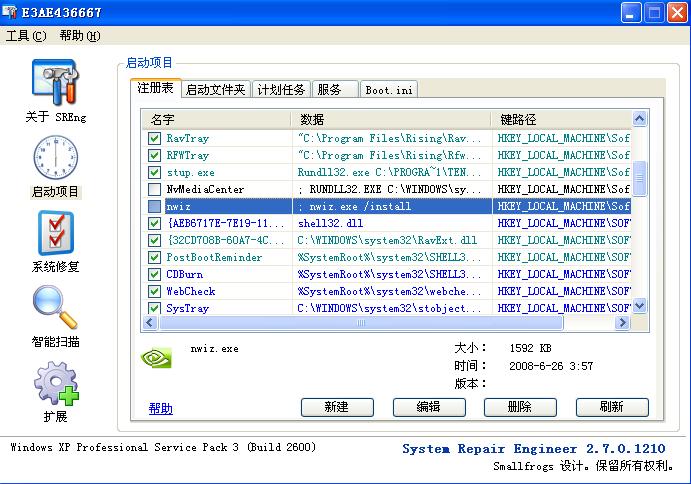Image resolution: width=691 pixels, height=484 pixels.
Task: Switch to the 计划任务 tab
Action: coord(281,89)
